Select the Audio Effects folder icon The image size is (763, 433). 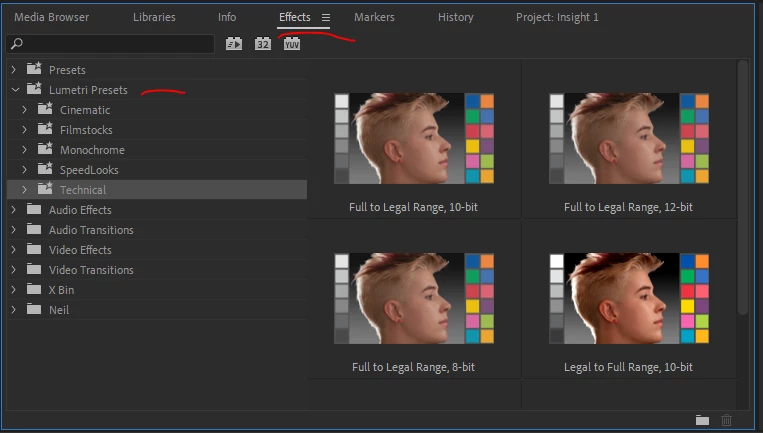(34, 209)
